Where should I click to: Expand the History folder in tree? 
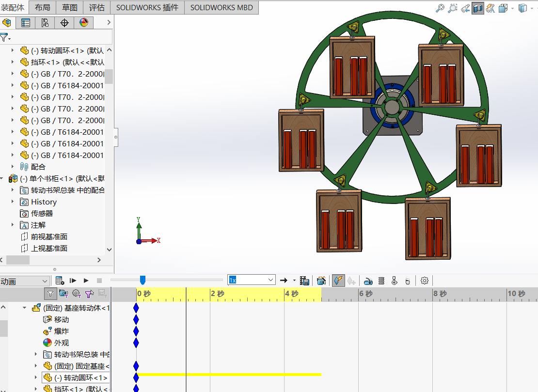click(13, 202)
